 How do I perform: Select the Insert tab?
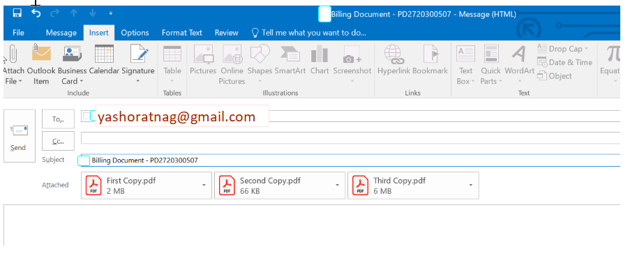[99, 33]
